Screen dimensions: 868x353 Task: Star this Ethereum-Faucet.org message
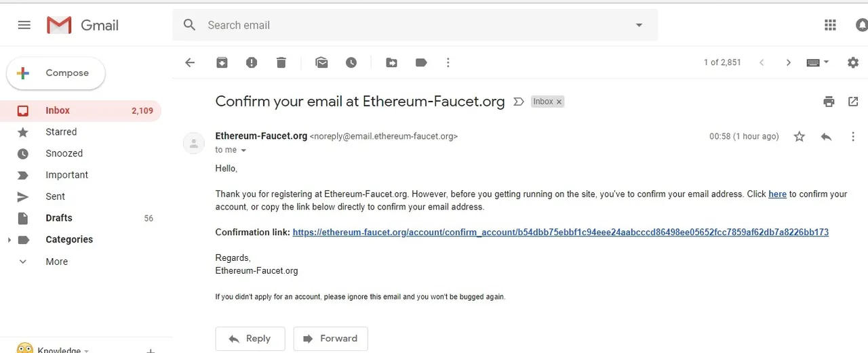pos(800,136)
